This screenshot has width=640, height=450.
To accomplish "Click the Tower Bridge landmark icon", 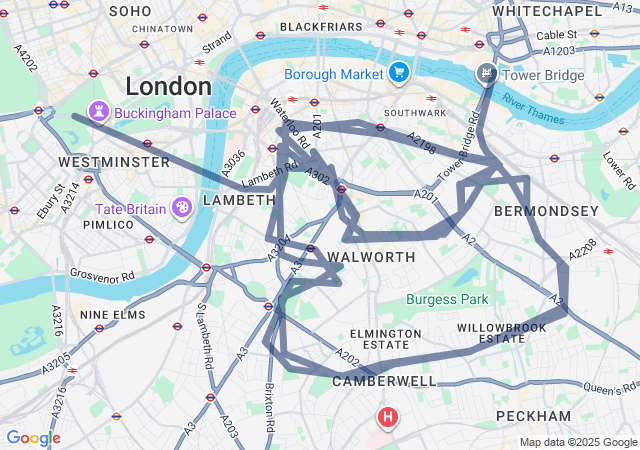I will 487,74.
